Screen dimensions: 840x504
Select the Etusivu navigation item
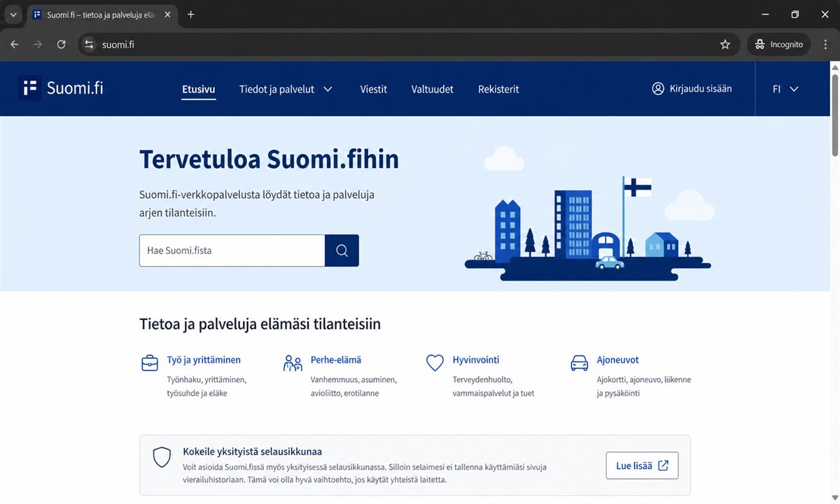(199, 89)
